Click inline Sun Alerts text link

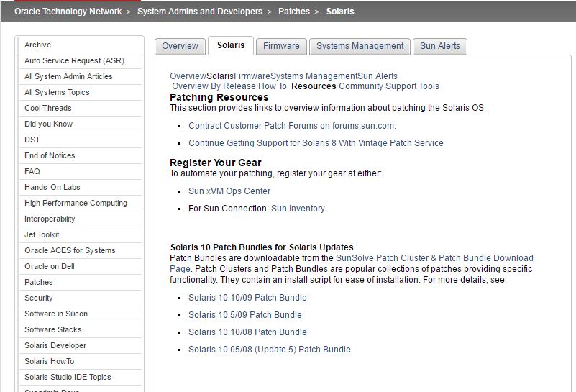(x=378, y=76)
